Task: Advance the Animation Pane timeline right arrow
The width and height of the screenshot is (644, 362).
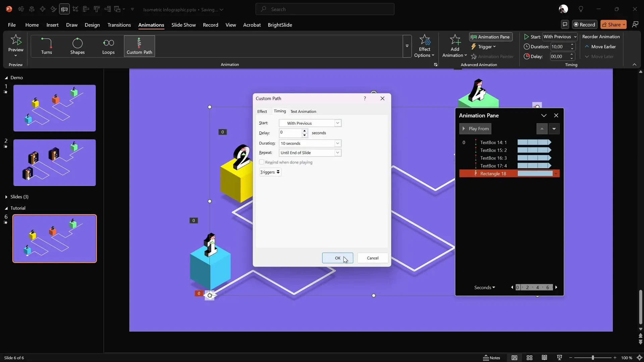Action: (x=556, y=287)
